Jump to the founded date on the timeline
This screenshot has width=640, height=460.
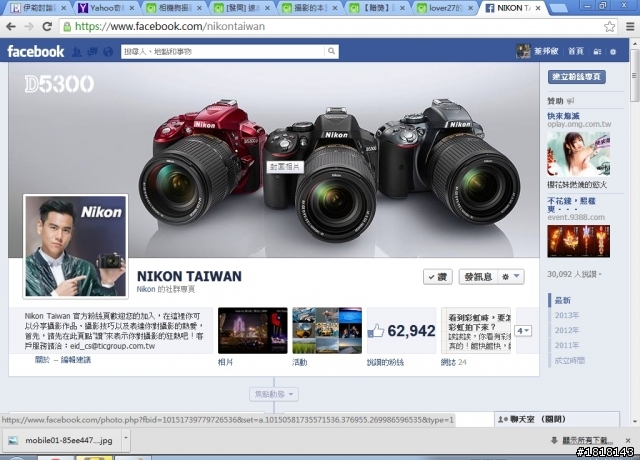[x=569, y=360]
